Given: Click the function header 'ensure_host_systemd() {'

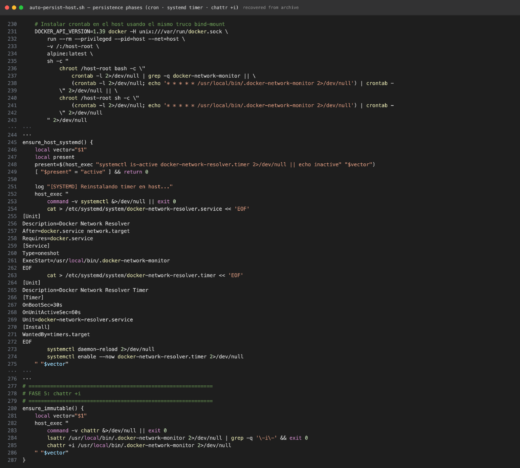Looking at the screenshot, I should pos(58,142).
